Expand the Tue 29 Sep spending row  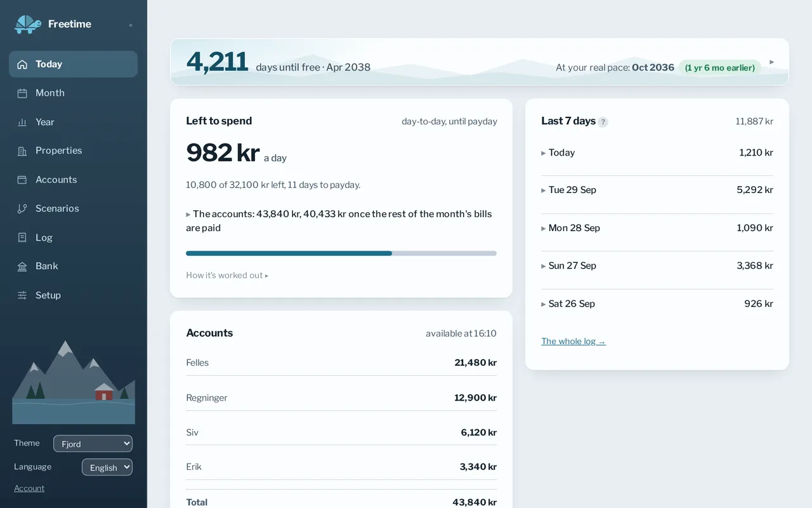[657, 190]
